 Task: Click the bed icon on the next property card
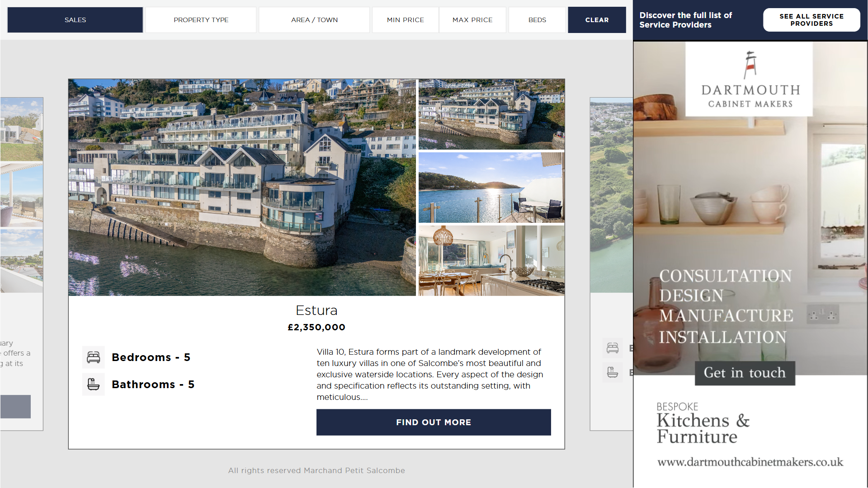613,348
